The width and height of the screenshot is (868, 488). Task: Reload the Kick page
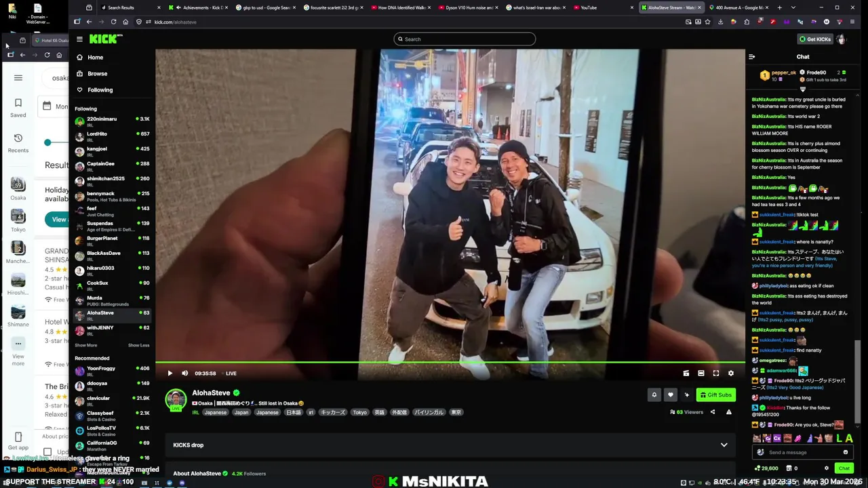pos(113,22)
